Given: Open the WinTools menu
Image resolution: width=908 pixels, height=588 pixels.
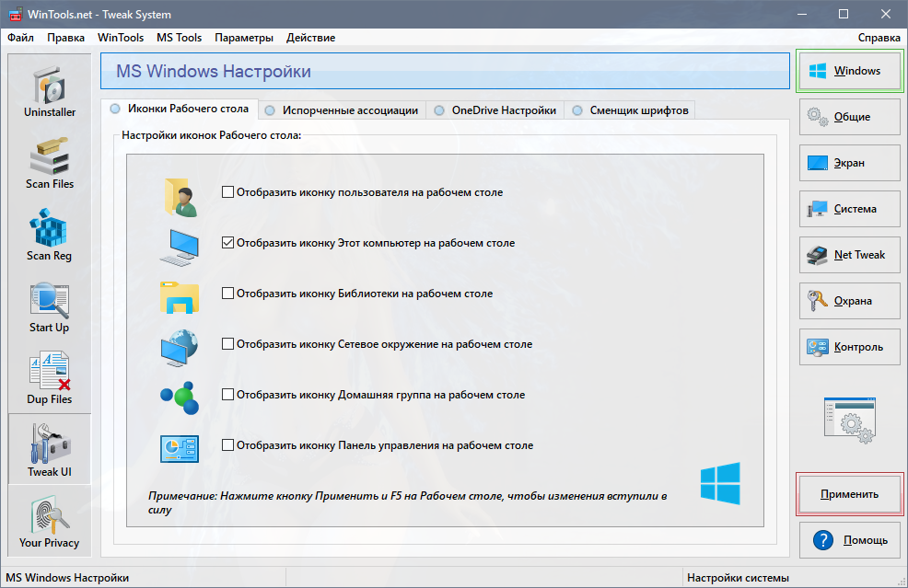Looking at the screenshot, I should point(121,38).
